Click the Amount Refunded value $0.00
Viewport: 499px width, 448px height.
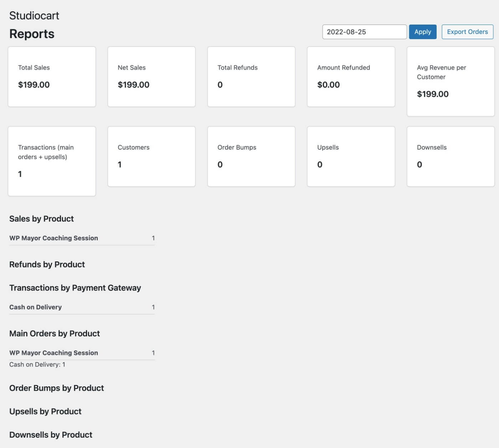point(329,85)
